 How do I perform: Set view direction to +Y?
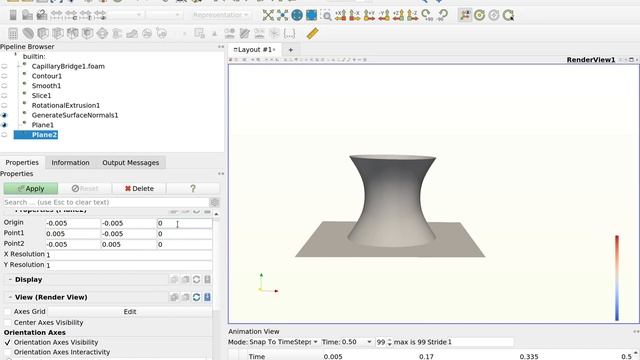tap(369, 16)
